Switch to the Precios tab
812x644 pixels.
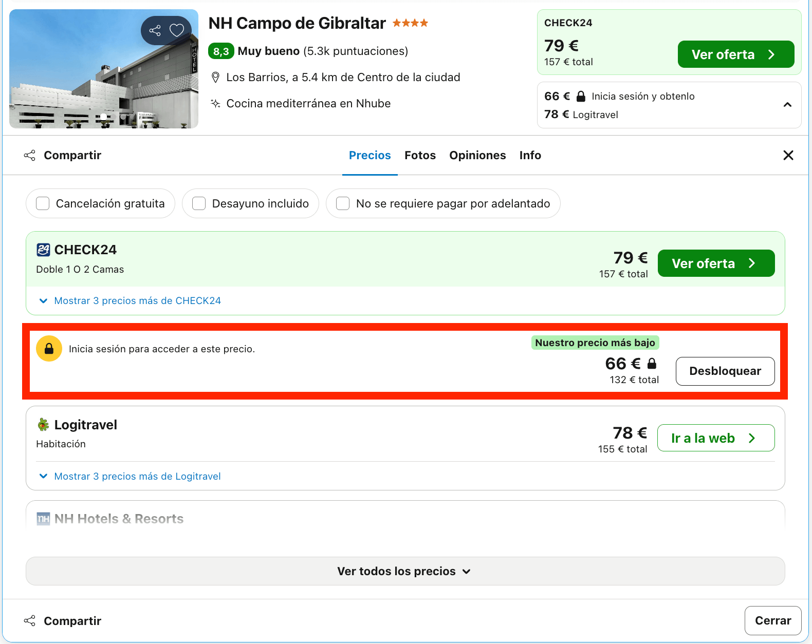tap(370, 155)
